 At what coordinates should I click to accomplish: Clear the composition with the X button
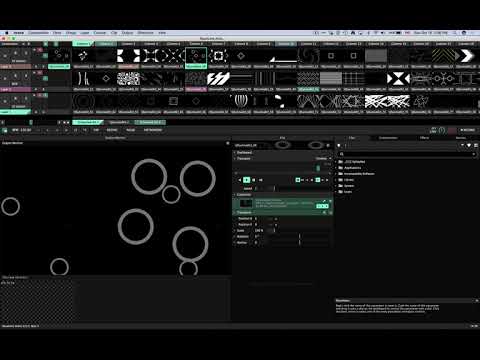tap(24, 44)
